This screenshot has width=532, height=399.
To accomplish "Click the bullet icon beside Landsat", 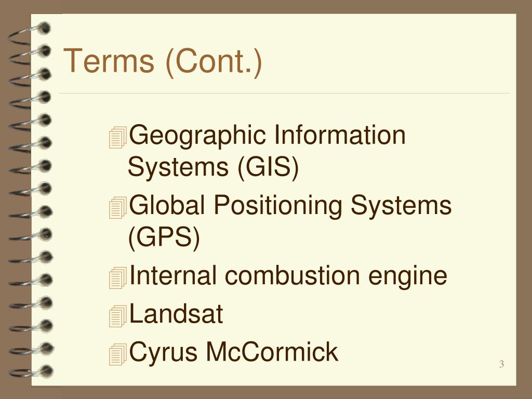I will click(118, 316).
